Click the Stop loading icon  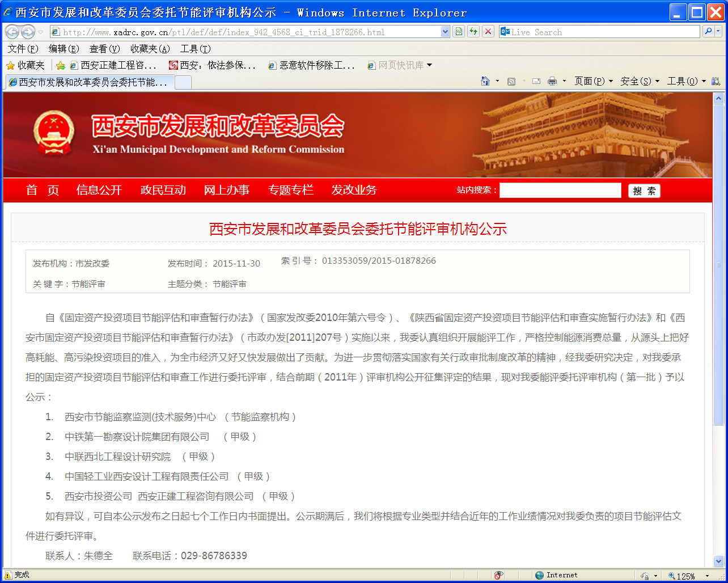(x=488, y=32)
